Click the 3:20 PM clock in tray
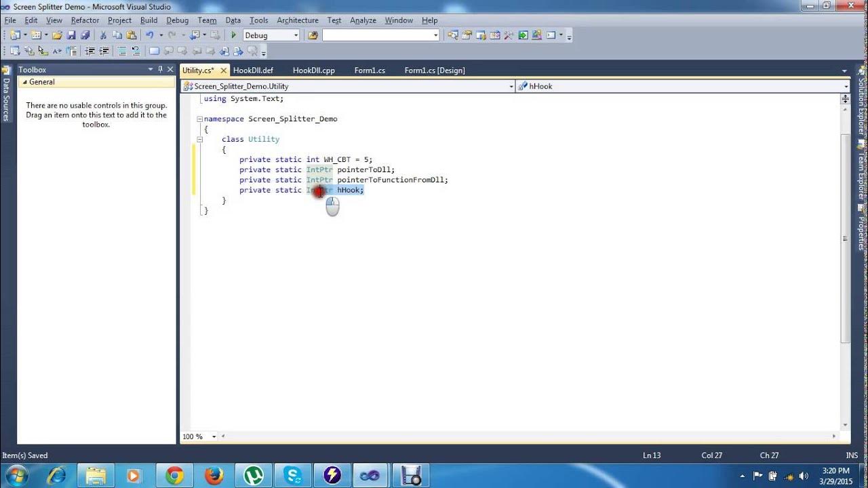Image resolution: width=868 pixels, height=488 pixels. (x=835, y=470)
